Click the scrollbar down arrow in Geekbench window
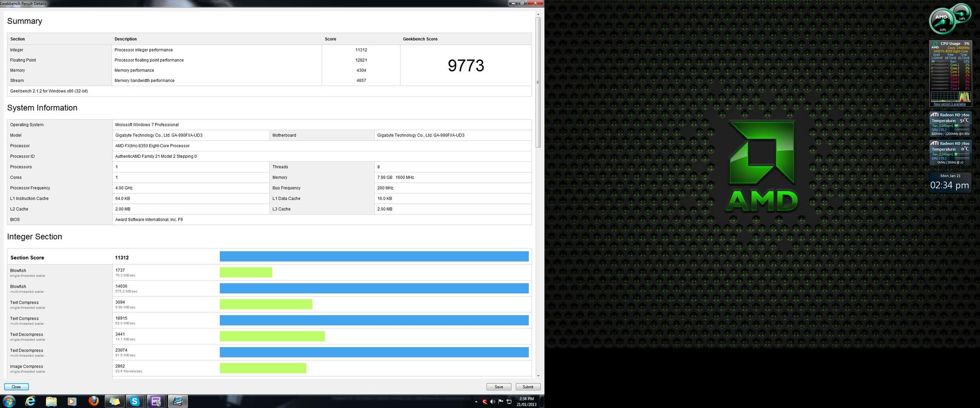The image size is (980, 408). click(x=538, y=376)
